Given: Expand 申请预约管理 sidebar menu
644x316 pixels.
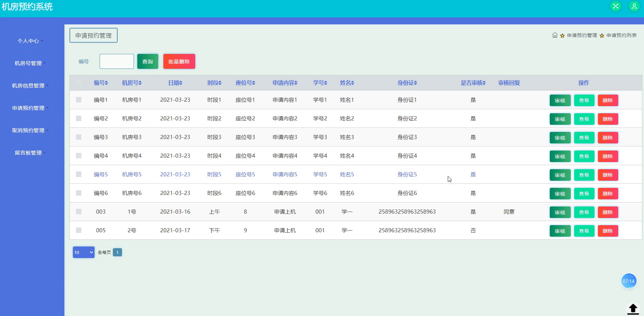Looking at the screenshot, I should tap(30, 108).
